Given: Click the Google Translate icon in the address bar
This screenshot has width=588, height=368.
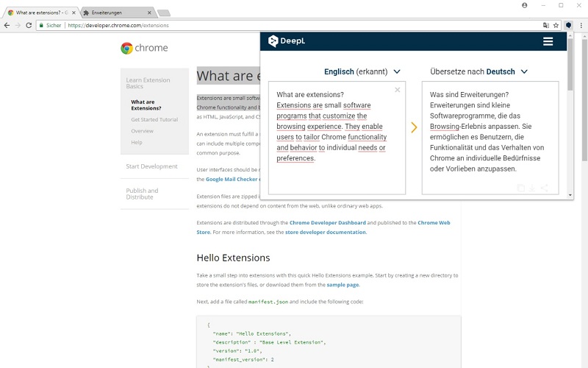Looking at the screenshot, I should 546,25.
